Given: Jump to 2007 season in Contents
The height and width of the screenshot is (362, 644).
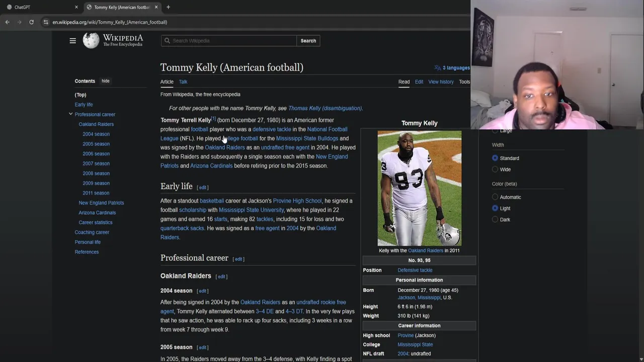Looking at the screenshot, I should (x=96, y=163).
